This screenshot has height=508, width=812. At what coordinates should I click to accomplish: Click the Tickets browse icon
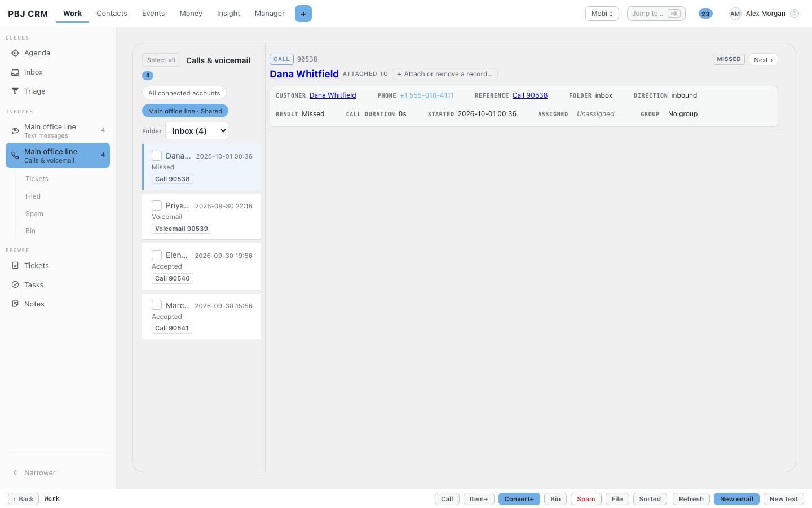click(15, 266)
